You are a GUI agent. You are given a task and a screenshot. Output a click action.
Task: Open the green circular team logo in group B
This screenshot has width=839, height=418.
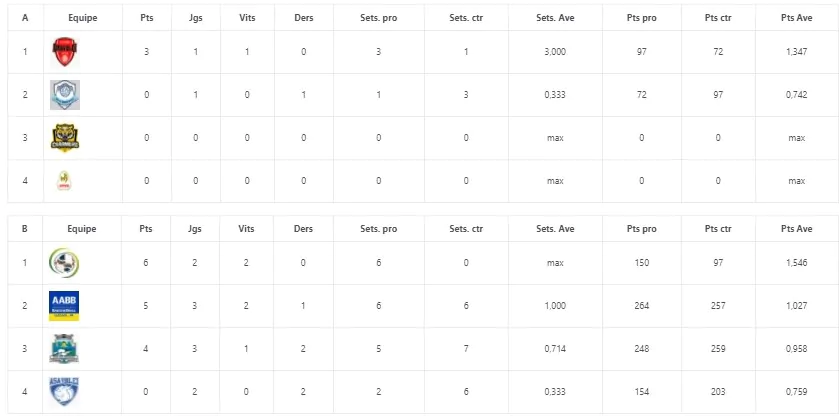[64, 263]
